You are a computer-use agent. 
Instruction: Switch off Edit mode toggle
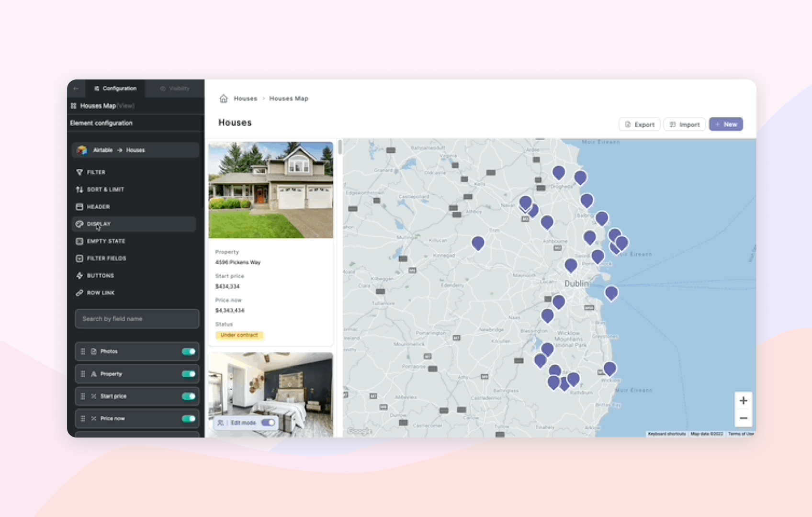click(268, 423)
